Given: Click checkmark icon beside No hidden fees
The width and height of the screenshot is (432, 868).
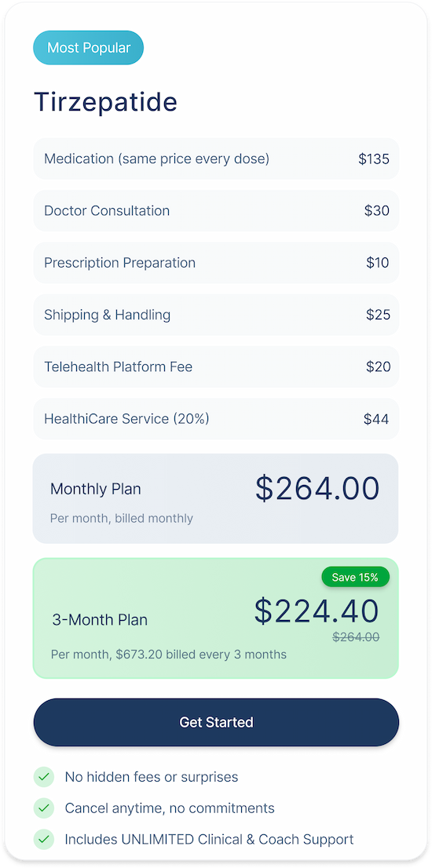Looking at the screenshot, I should point(44,777).
